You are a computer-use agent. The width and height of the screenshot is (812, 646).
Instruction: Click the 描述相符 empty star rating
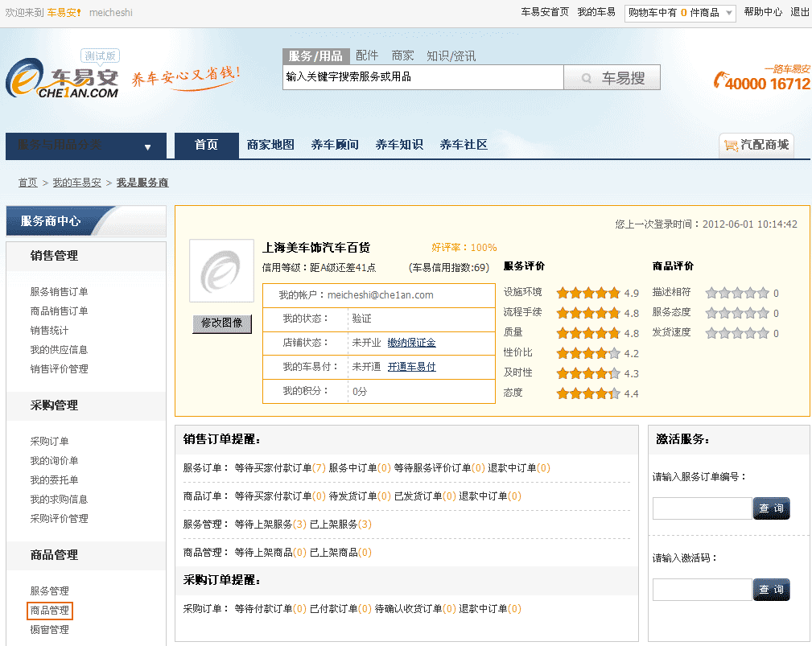(x=737, y=294)
